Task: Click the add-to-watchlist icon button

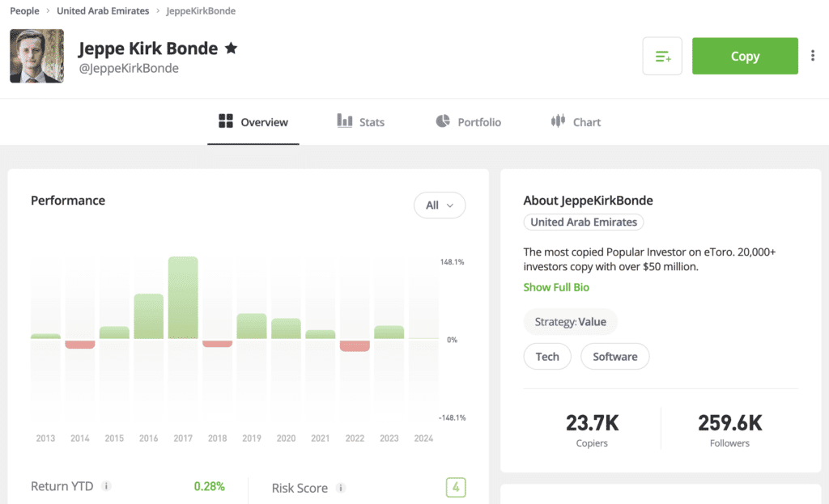Action: pyautogui.click(x=662, y=57)
